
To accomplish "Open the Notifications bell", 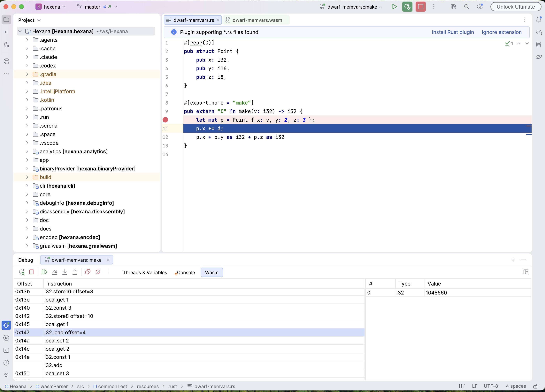I will [539, 20].
